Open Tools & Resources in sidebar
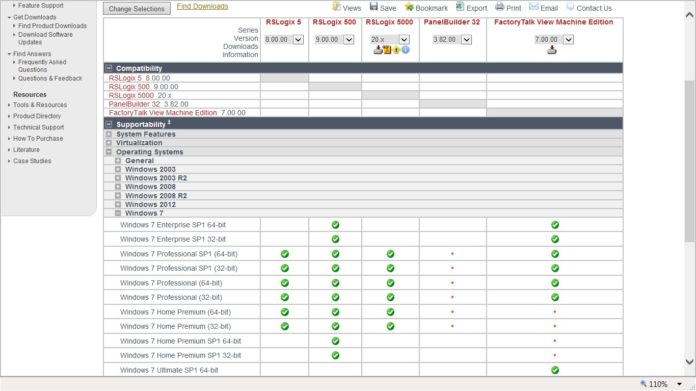696x391 pixels. (40, 105)
